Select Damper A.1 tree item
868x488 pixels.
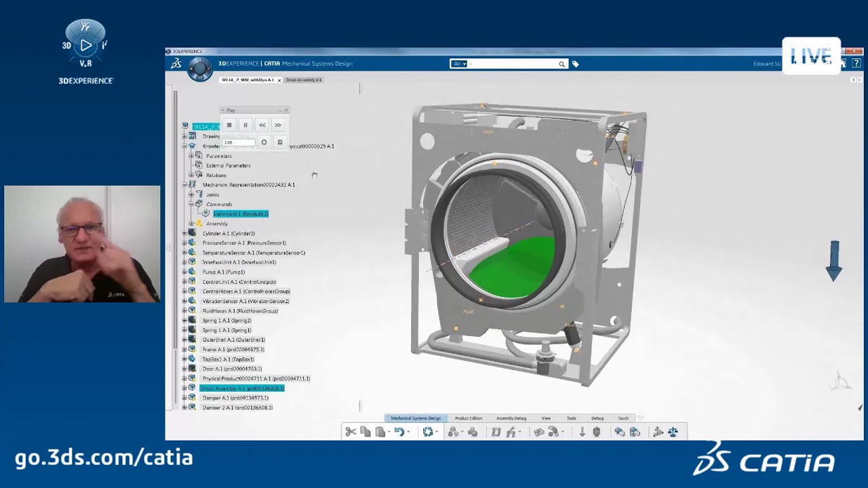click(235, 398)
